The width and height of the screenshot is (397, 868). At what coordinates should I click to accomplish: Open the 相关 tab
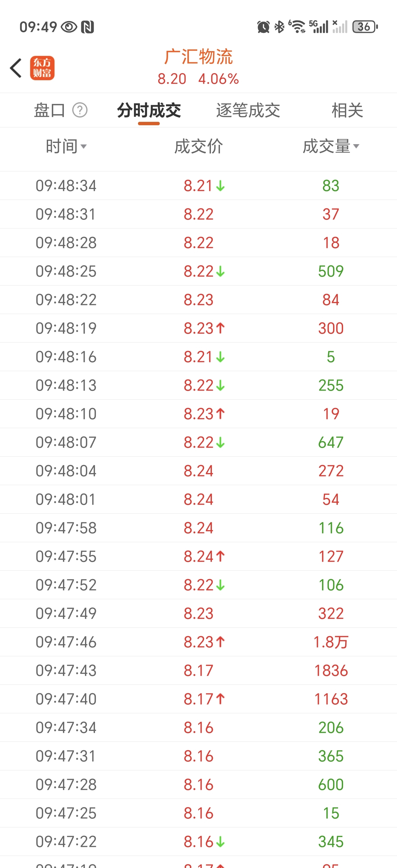[x=347, y=110]
